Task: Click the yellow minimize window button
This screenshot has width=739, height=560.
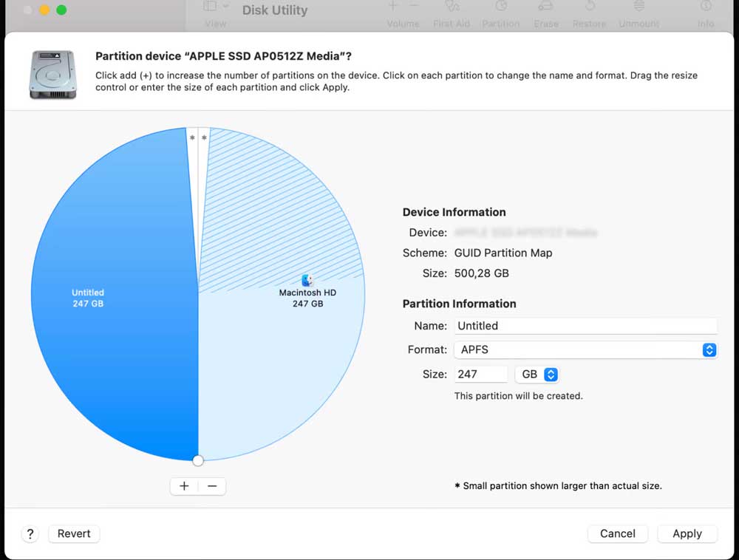Action: tap(44, 10)
